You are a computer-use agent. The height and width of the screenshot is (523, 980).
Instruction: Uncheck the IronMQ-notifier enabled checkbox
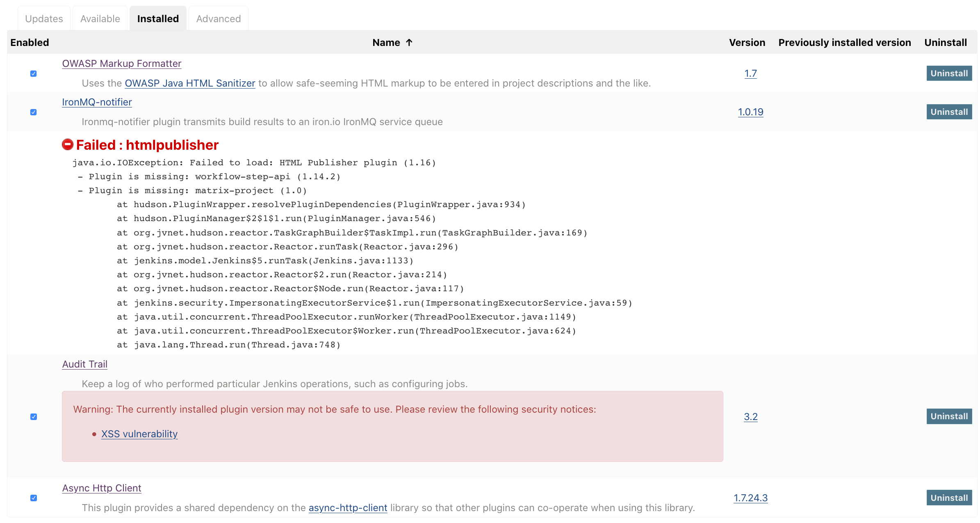click(x=34, y=112)
